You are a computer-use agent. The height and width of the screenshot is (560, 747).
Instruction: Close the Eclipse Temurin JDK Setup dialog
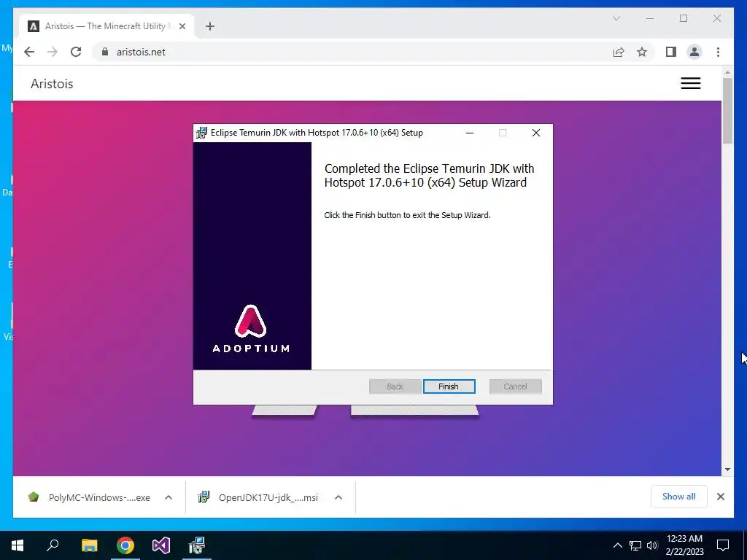pyautogui.click(x=536, y=133)
